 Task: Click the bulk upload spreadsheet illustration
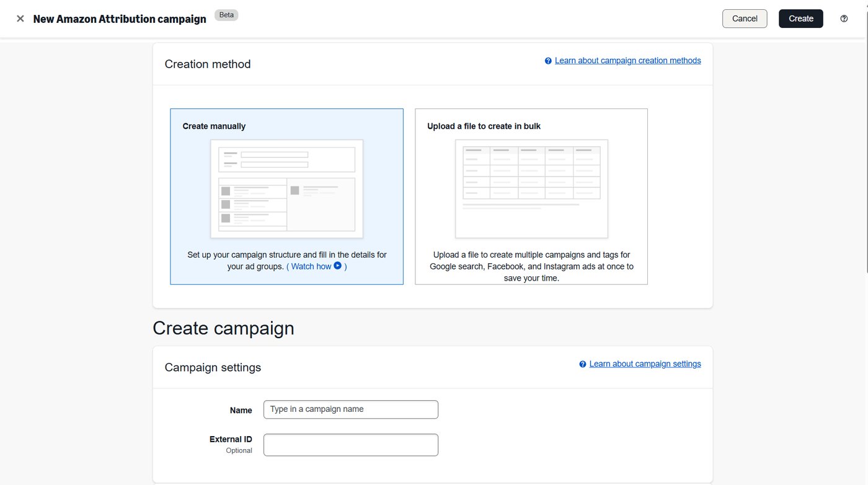pos(531,189)
